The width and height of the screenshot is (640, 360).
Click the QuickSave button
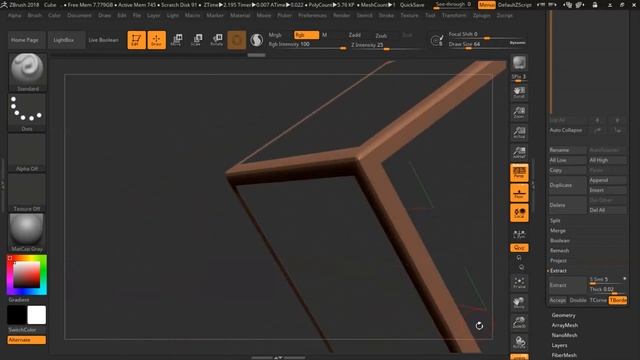pyautogui.click(x=412, y=5)
